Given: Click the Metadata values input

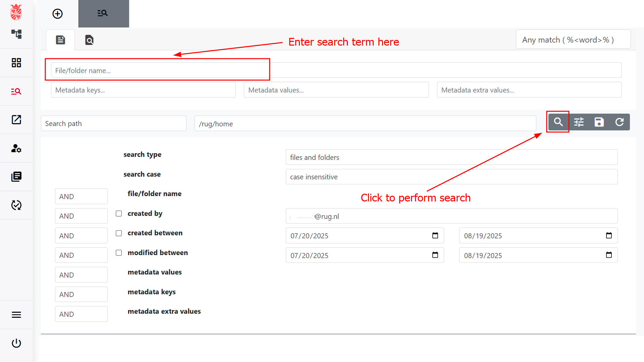Looking at the screenshot, I should [336, 90].
